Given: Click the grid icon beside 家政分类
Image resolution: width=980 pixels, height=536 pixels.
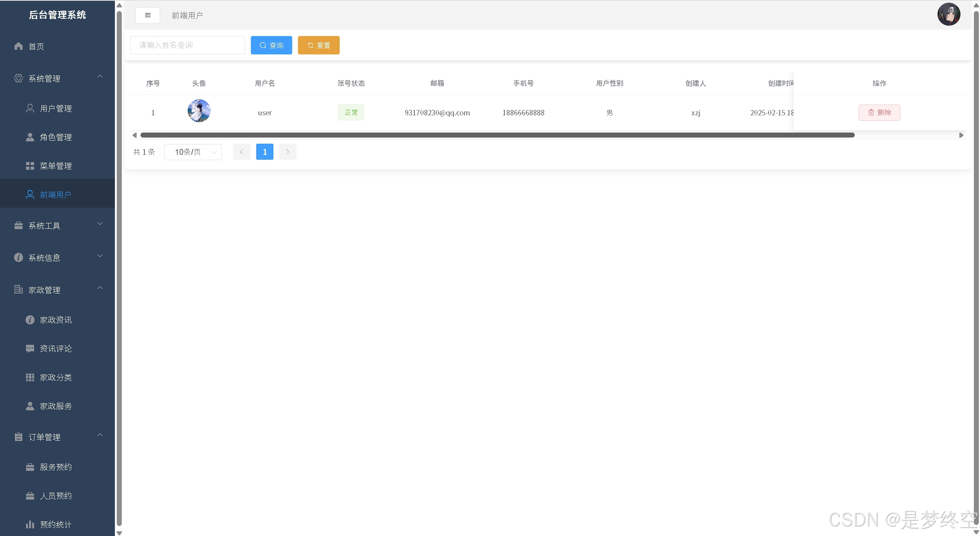Looking at the screenshot, I should (x=30, y=377).
